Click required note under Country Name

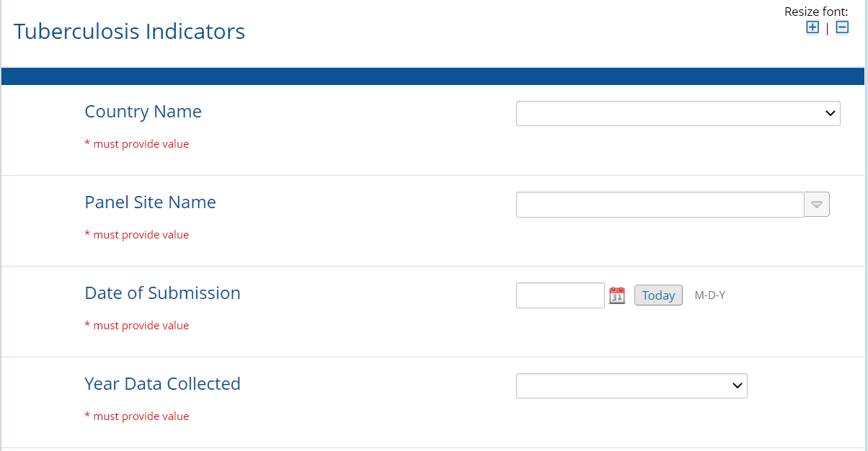tap(137, 144)
